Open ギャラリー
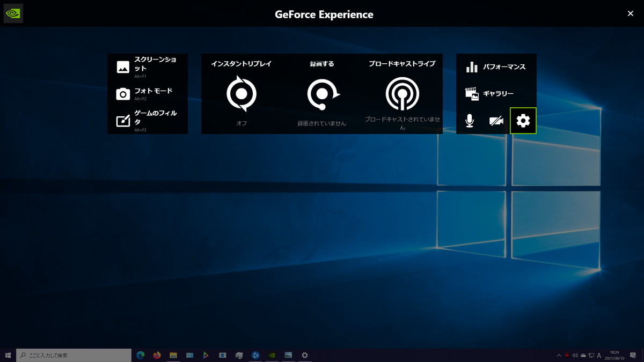 pos(496,94)
